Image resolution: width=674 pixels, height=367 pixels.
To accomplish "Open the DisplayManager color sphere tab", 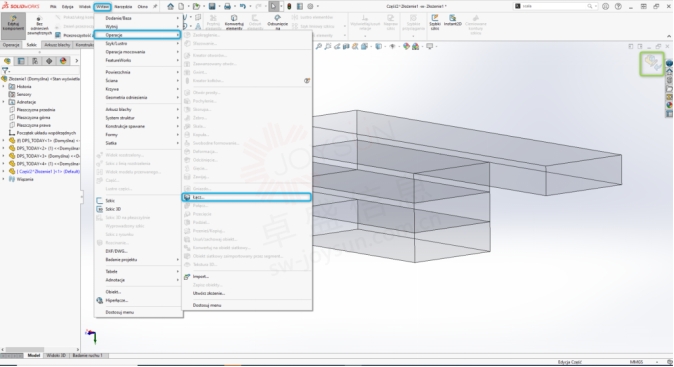I will (63, 61).
